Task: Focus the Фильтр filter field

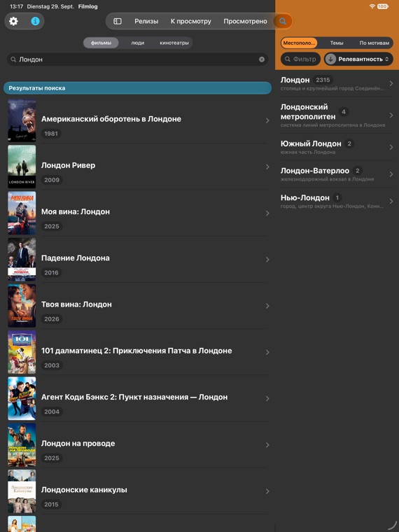Action: click(300, 59)
